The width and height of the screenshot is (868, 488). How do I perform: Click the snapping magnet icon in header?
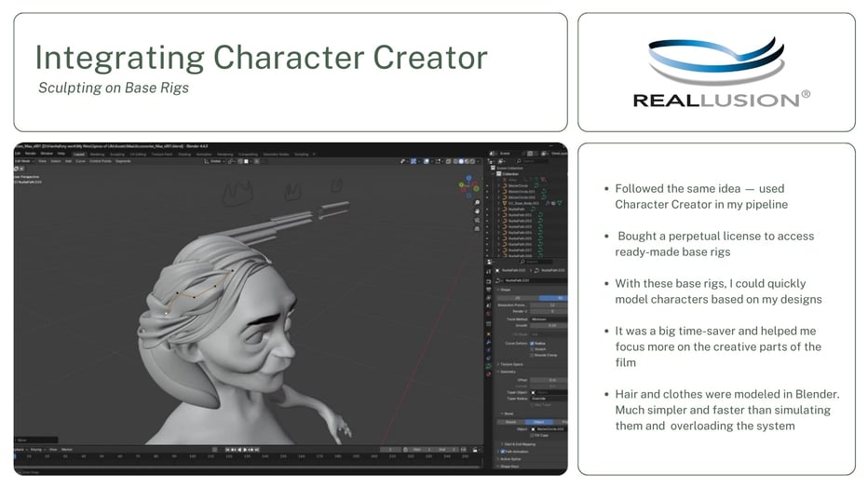[x=240, y=161]
